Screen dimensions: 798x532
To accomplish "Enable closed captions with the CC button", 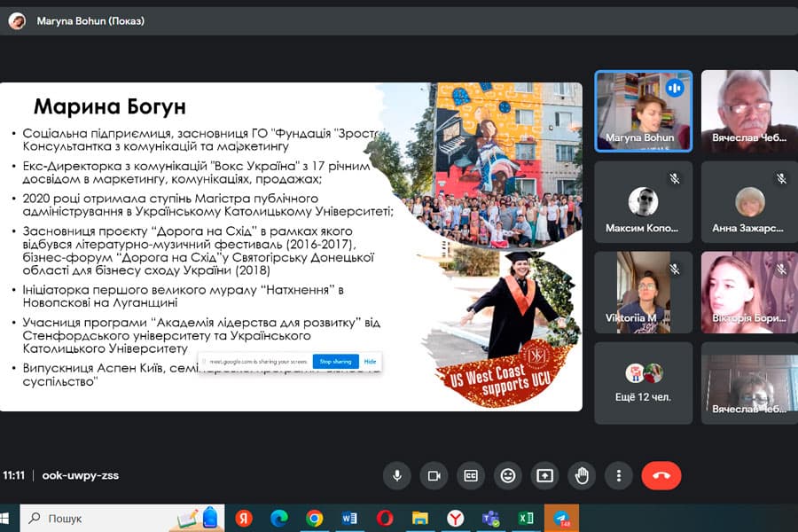I will (x=471, y=475).
